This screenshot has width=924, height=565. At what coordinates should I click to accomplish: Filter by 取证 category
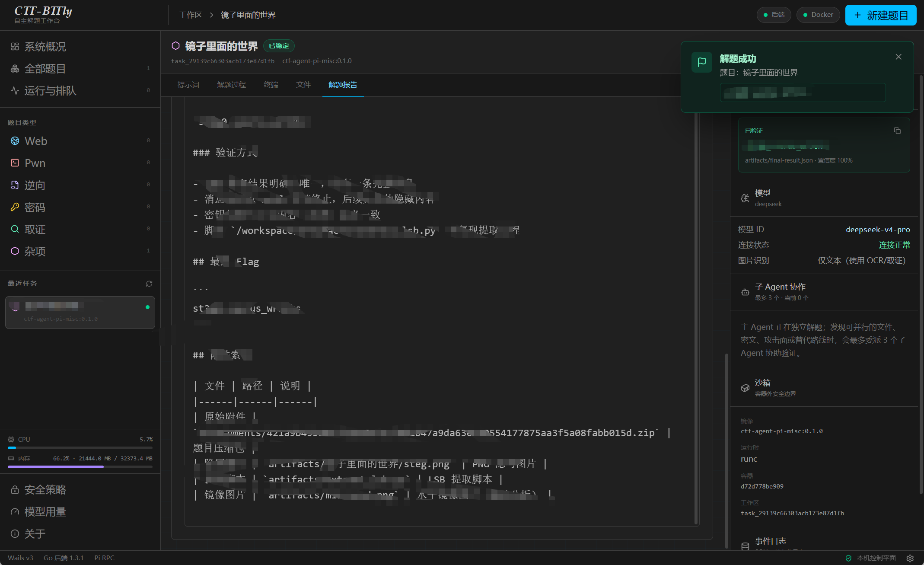click(80, 229)
